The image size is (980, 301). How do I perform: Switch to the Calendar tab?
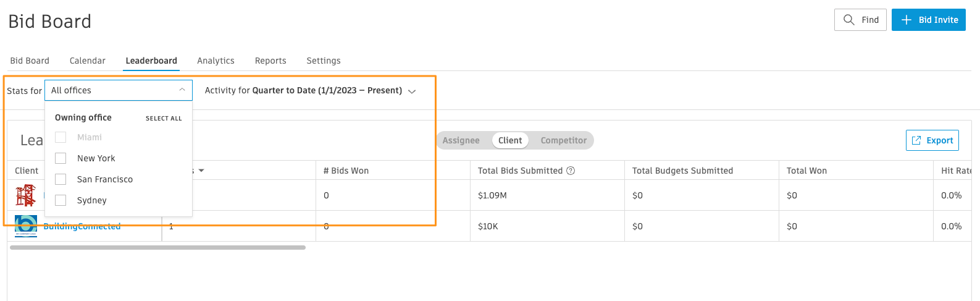[88, 61]
